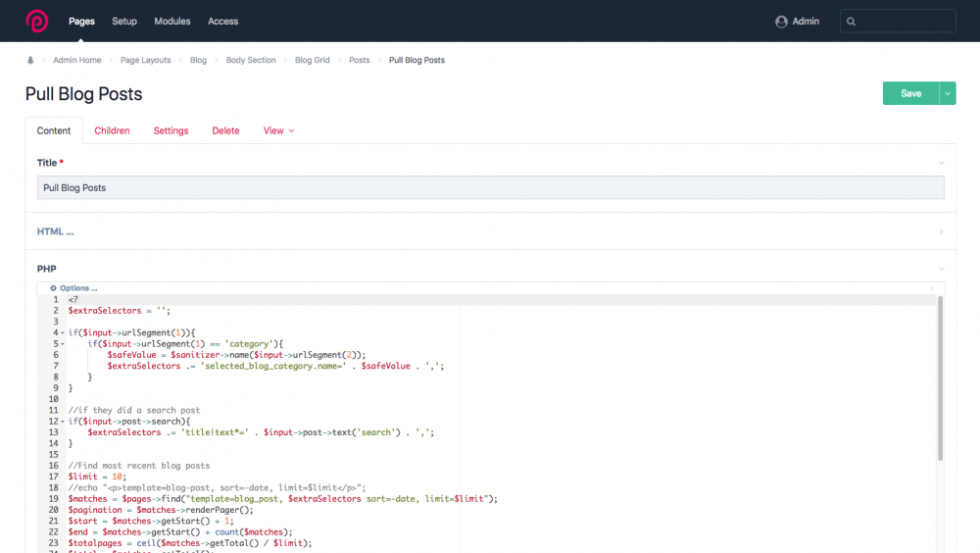Click the ProcessWire logo in header
Viewport: 980px width, 553px height.
37,21
